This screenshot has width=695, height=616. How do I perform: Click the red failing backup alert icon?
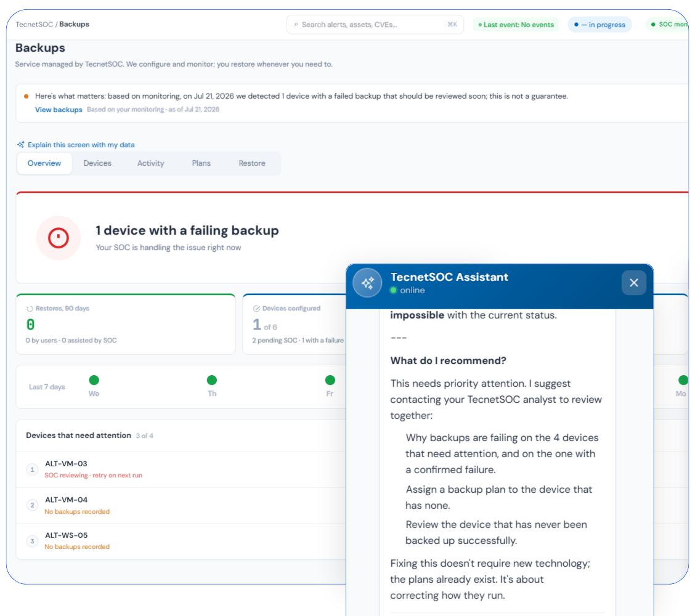point(59,238)
